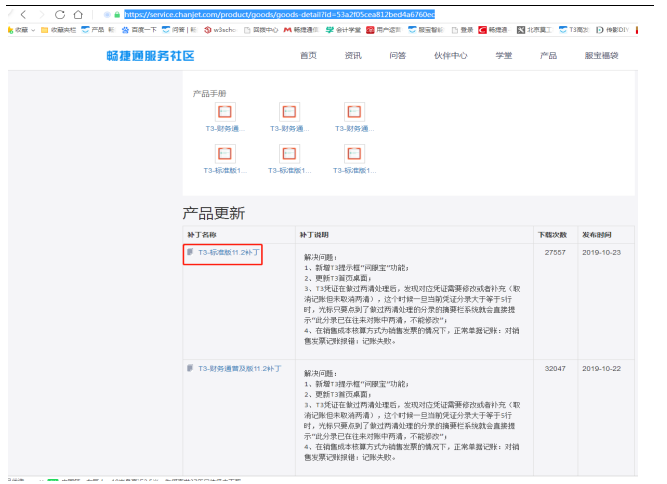Open the 首页 navigation menu item
This screenshot has height=484, width=667.
click(309, 55)
